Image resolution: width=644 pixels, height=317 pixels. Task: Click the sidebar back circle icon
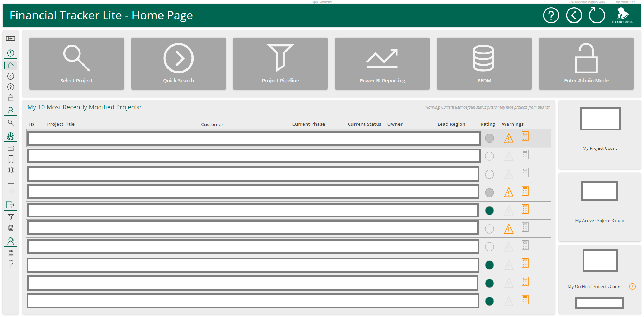(x=11, y=76)
